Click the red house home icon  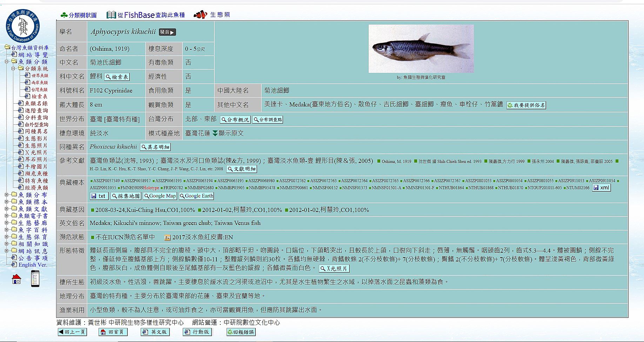[x=16, y=279]
